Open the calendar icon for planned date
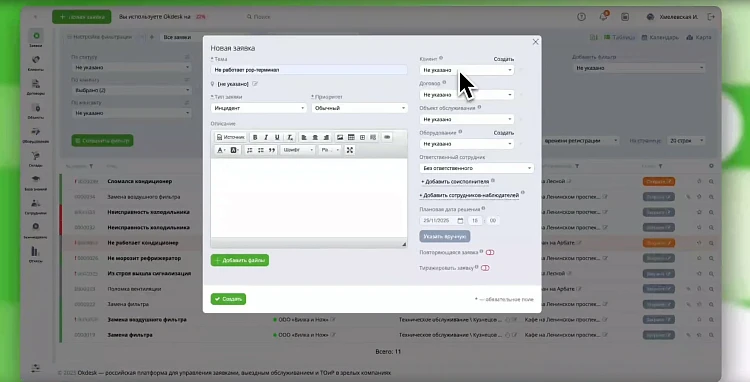The image size is (750, 382). [x=460, y=220]
